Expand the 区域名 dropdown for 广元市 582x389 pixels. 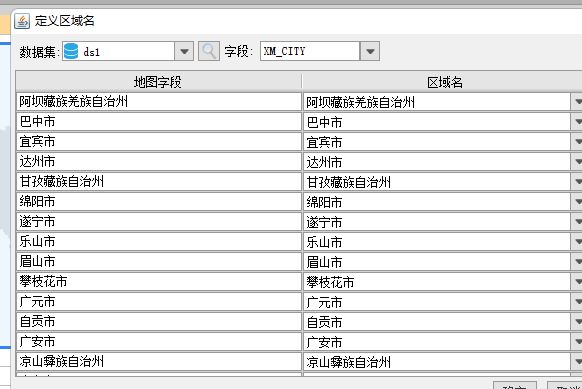[577, 302]
